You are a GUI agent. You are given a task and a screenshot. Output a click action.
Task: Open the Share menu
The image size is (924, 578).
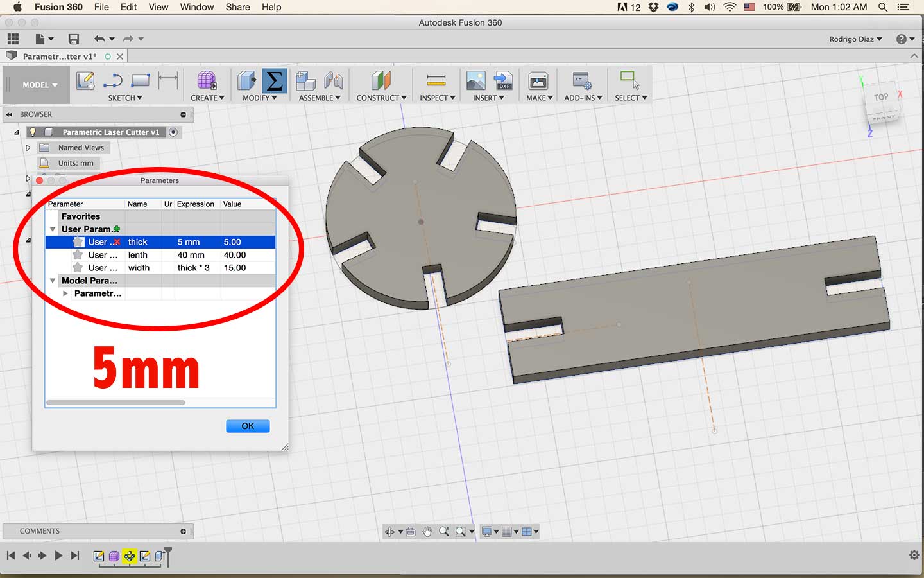pos(237,7)
